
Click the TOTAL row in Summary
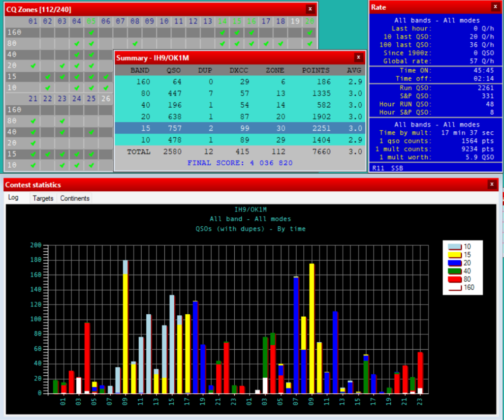tap(240, 151)
